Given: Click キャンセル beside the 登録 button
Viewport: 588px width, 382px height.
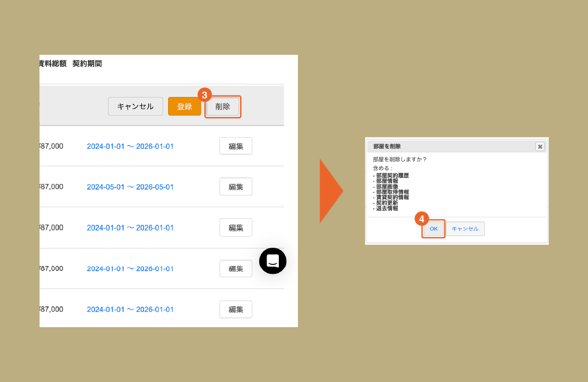Looking at the screenshot, I should [x=135, y=106].
